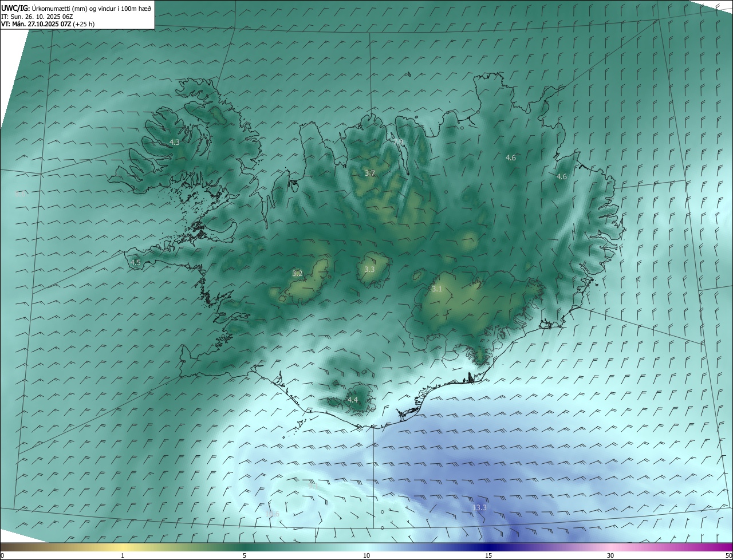733x560 pixels.
Task: Click the 4.6 value closest to the east coast
Action: pyautogui.click(x=562, y=176)
